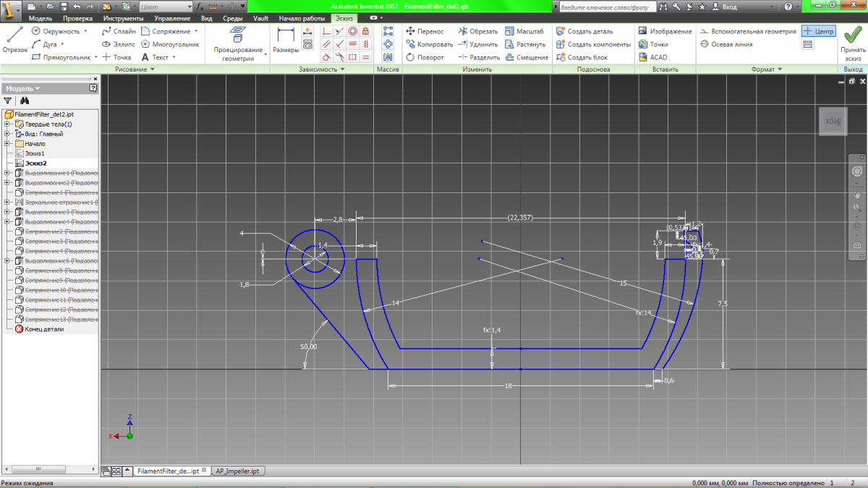This screenshot has width=868, height=488.
Task: Toggle Центр point format option
Action: [x=819, y=31]
